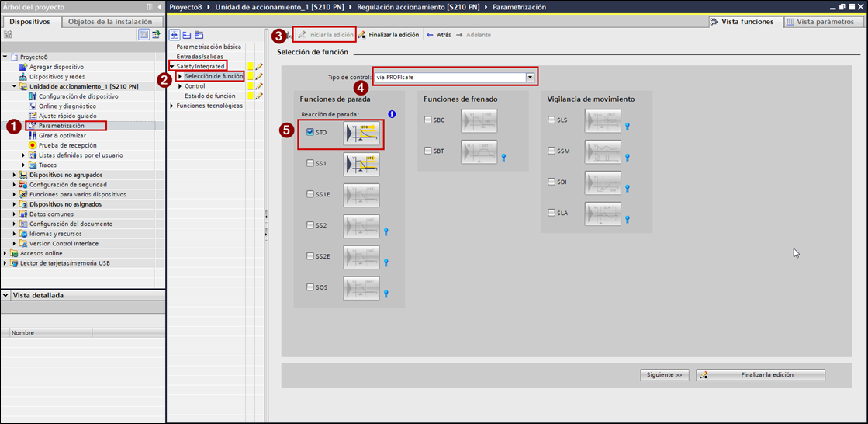
Task: Open the Tipo de control dropdown
Action: pyautogui.click(x=531, y=77)
